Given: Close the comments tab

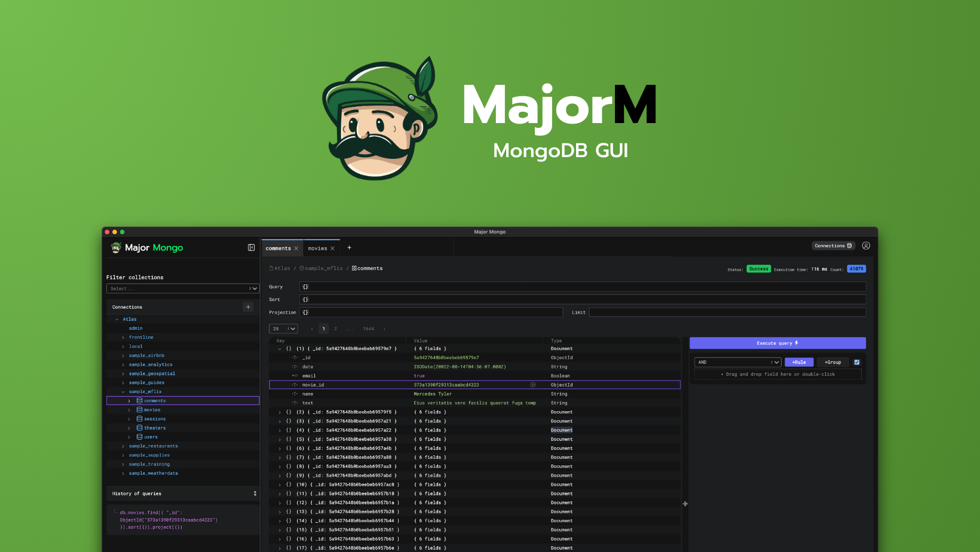Looking at the screenshot, I should click(296, 249).
